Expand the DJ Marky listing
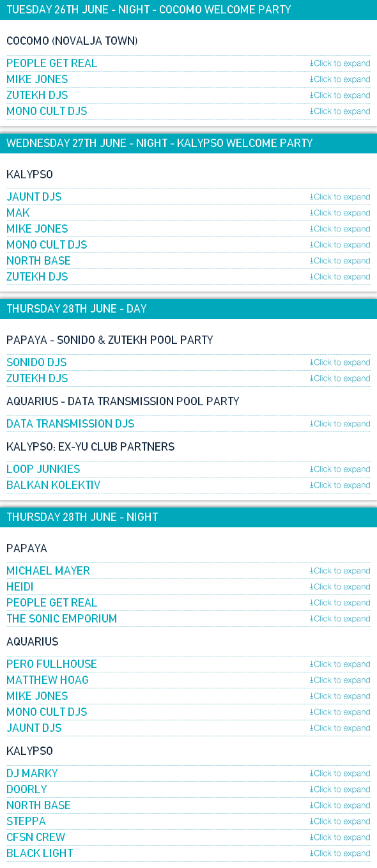 click(340, 773)
